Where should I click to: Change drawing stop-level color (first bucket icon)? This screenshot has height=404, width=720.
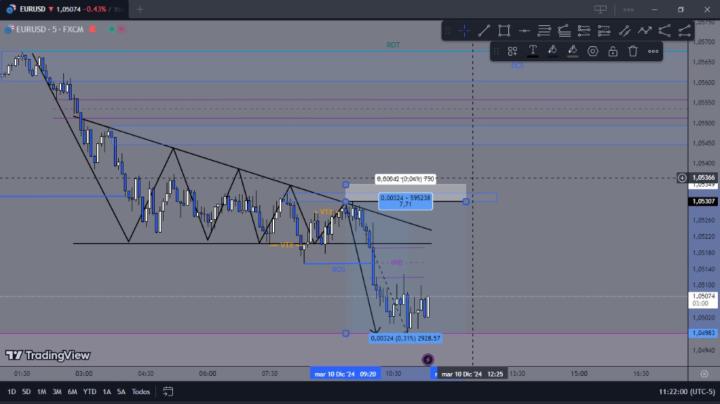(552, 51)
